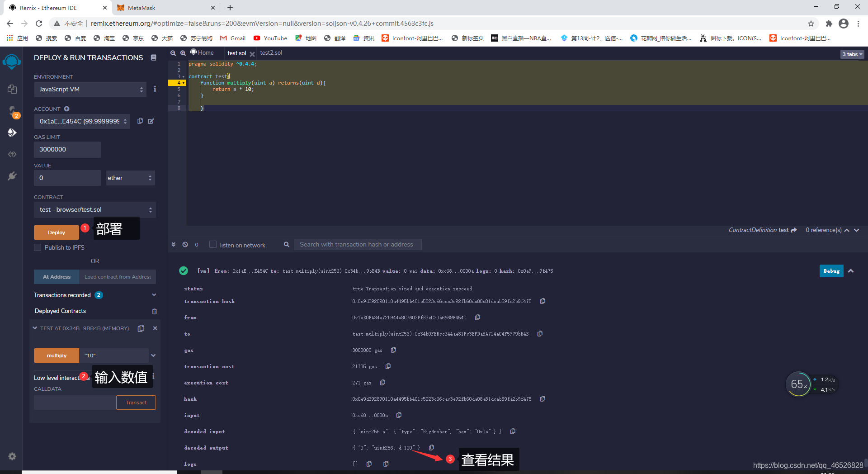The image size is (868, 474).
Task: Collapse the terminal with double-chevron icon
Action: [173, 245]
